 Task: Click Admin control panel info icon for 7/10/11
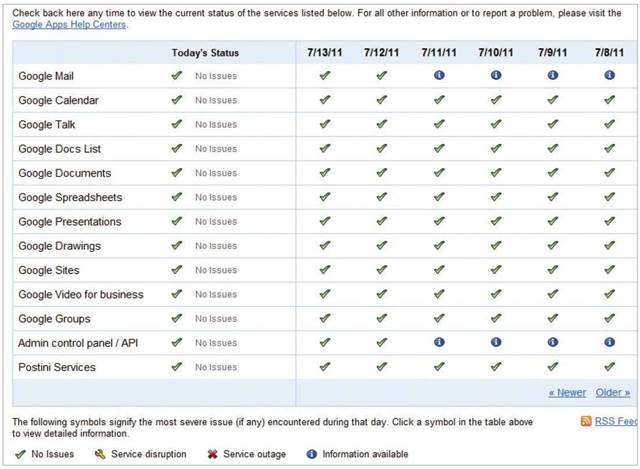[x=496, y=342]
